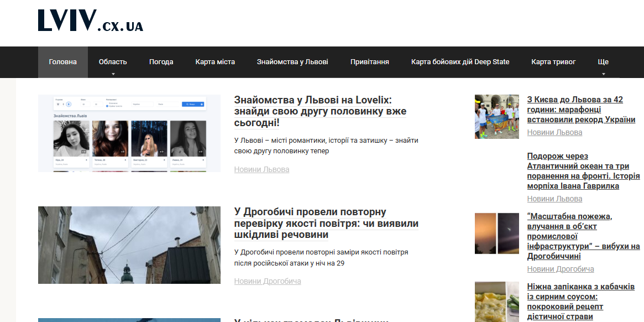Click Новини Дрогобича in the sidebar
The width and height of the screenshot is (644, 322).
click(x=561, y=269)
